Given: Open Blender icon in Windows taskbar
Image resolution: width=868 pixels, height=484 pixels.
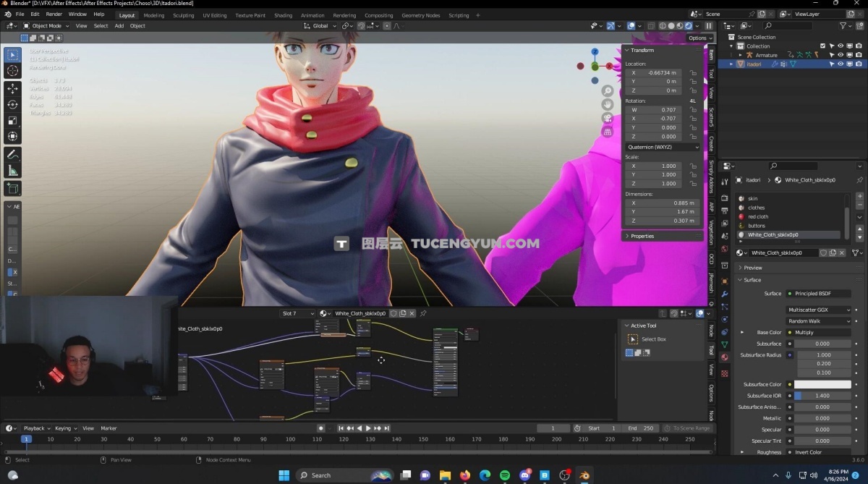Looking at the screenshot, I should click(583, 475).
